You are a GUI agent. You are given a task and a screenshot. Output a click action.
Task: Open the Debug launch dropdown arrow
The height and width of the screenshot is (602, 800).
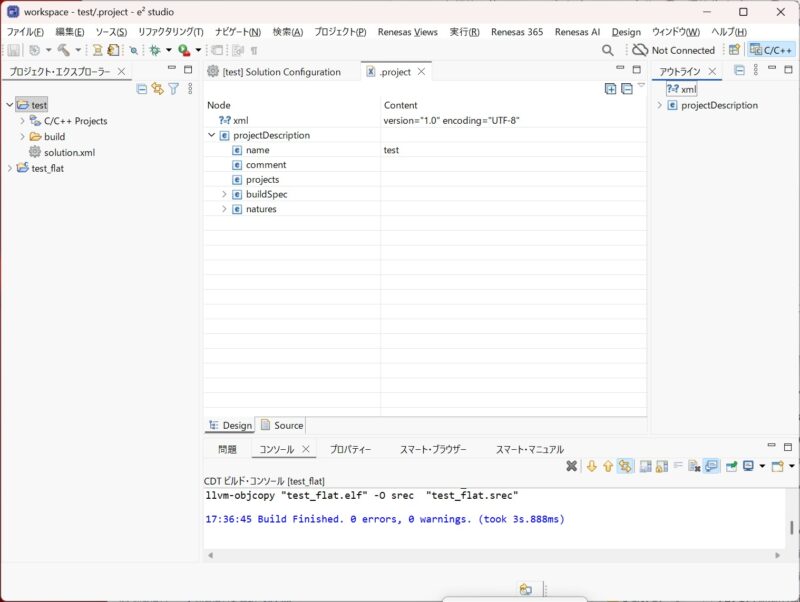tap(169, 50)
